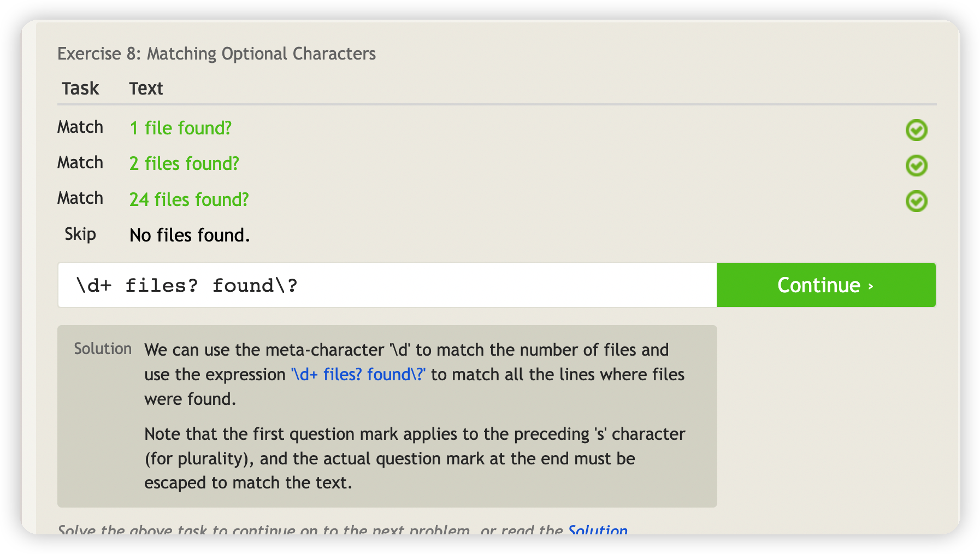The width and height of the screenshot is (980, 554).
Task: Click the arrow chevron on the Continue button
Action: [x=871, y=286]
